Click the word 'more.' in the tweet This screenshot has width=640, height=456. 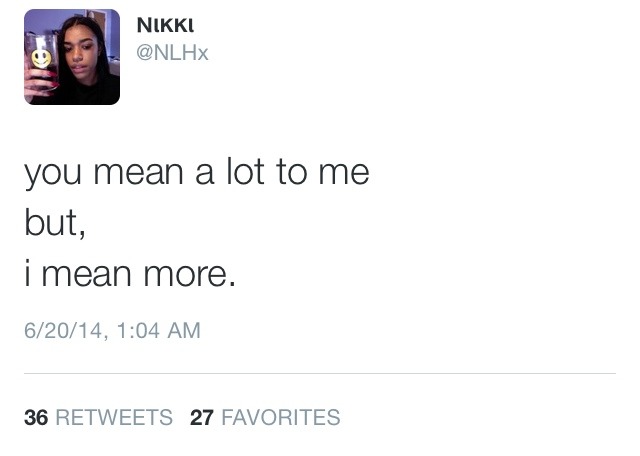tap(190, 274)
